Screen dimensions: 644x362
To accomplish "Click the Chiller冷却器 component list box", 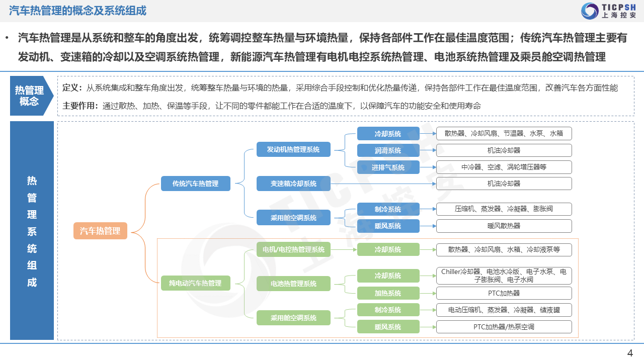I will (504, 276).
